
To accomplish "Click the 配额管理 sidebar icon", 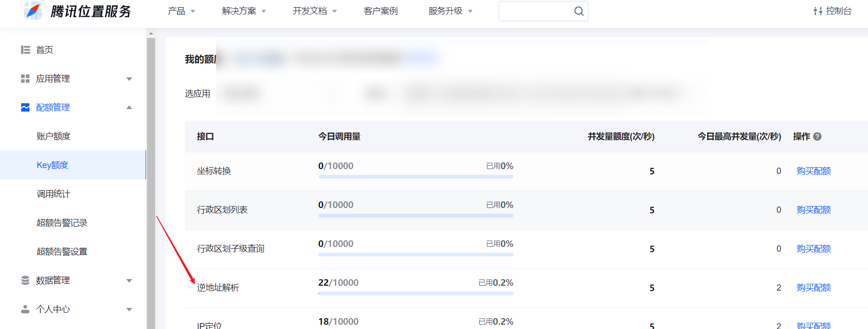I will coord(25,108).
